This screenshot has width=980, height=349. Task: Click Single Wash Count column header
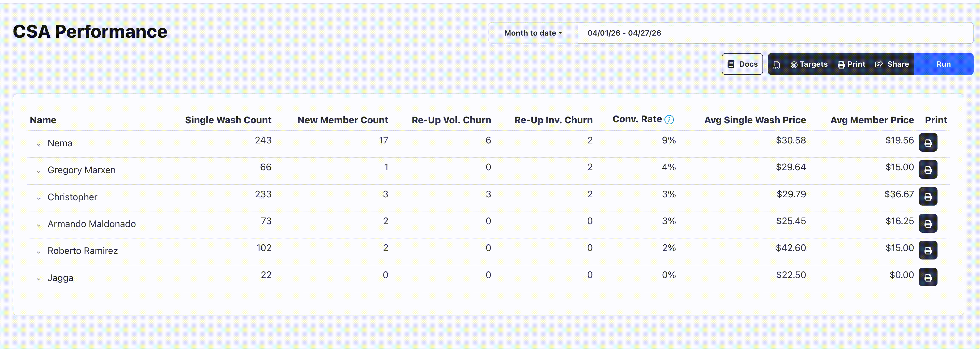click(228, 120)
